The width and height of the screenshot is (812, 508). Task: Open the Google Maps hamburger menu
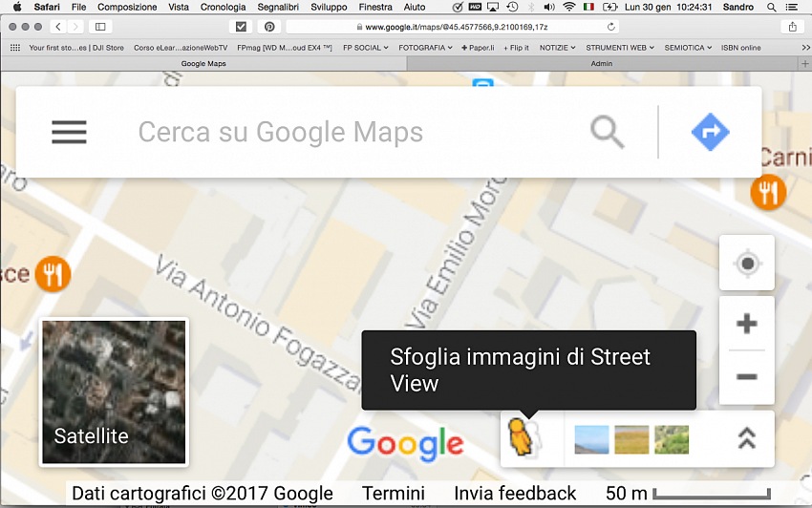tap(69, 132)
